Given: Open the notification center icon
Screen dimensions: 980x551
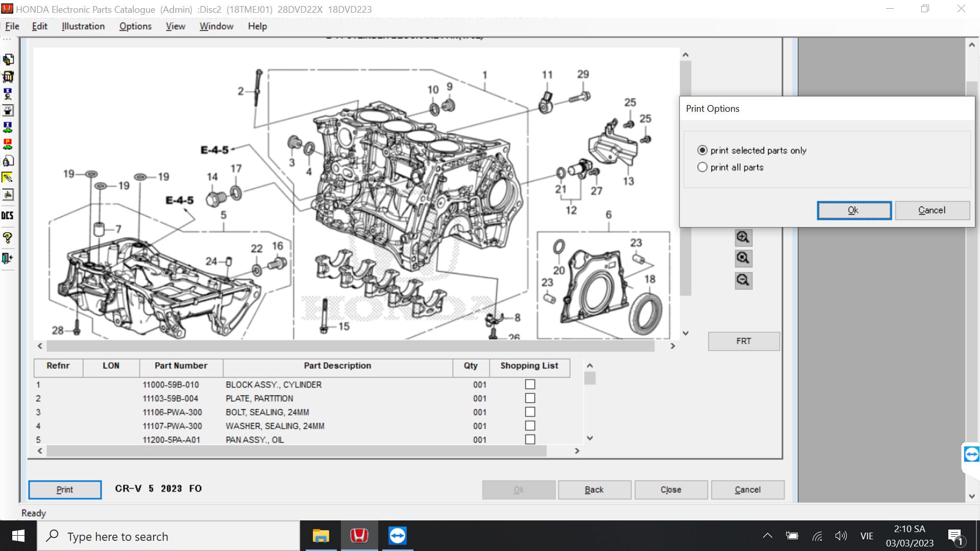Looking at the screenshot, I should (x=955, y=536).
